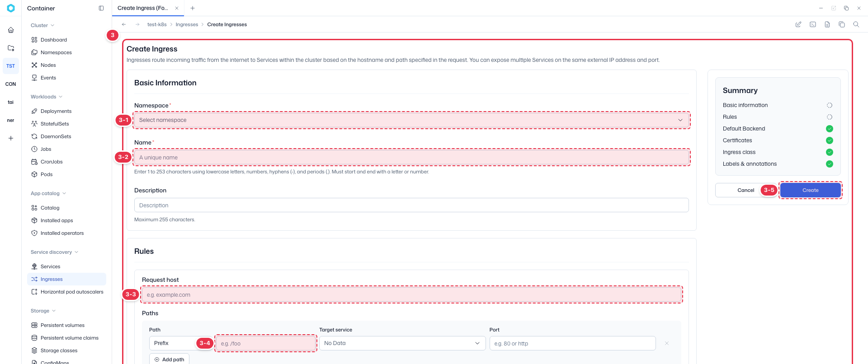Open the document icon in top toolbar
868x364 pixels.
[x=827, y=24]
